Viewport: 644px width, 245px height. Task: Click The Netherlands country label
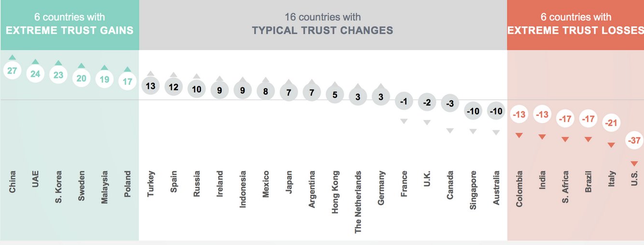pyautogui.click(x=358, y=202)
